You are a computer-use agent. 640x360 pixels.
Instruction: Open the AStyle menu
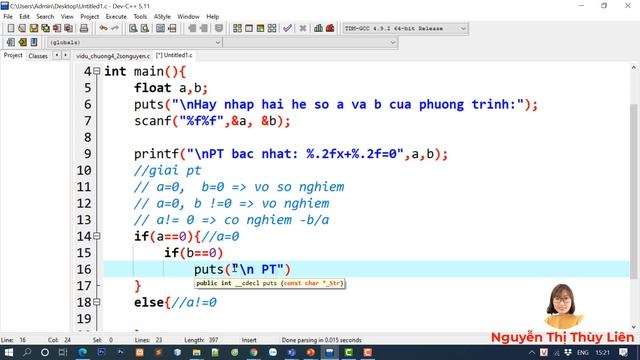coord(162,16)
